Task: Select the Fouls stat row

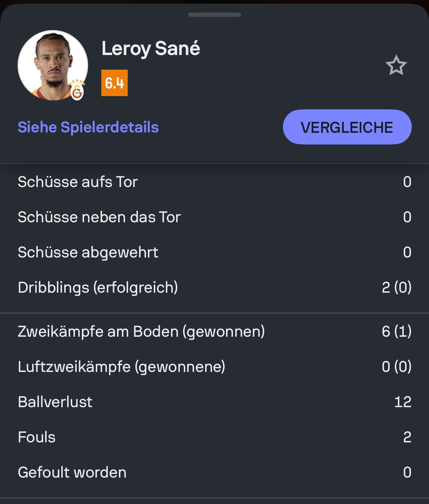Action: 214,437
